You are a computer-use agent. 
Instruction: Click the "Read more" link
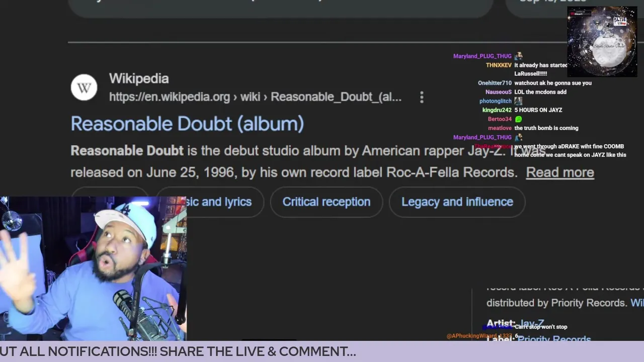pos(560,172)
